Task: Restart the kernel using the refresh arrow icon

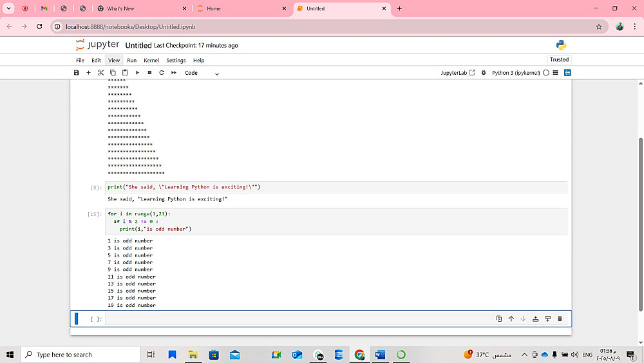Action: (162, 73)
